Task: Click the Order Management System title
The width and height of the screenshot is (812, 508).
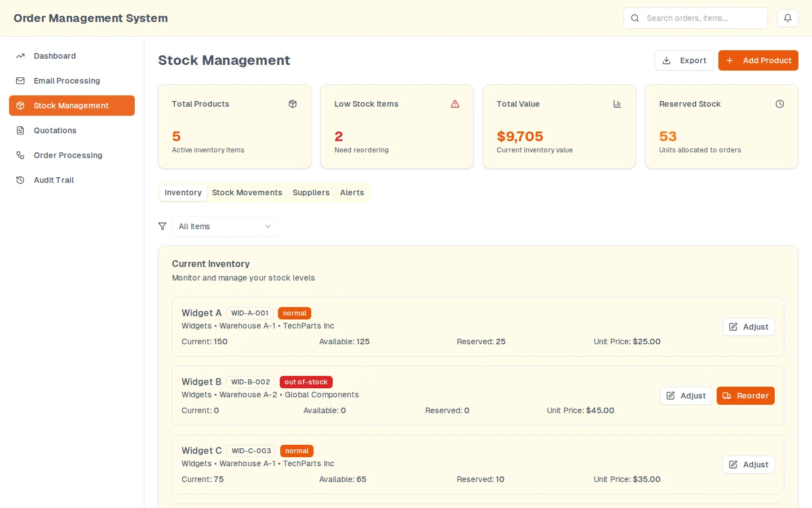Action: 91,18
